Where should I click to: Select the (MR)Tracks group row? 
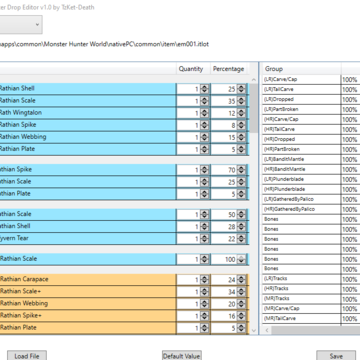301,299
